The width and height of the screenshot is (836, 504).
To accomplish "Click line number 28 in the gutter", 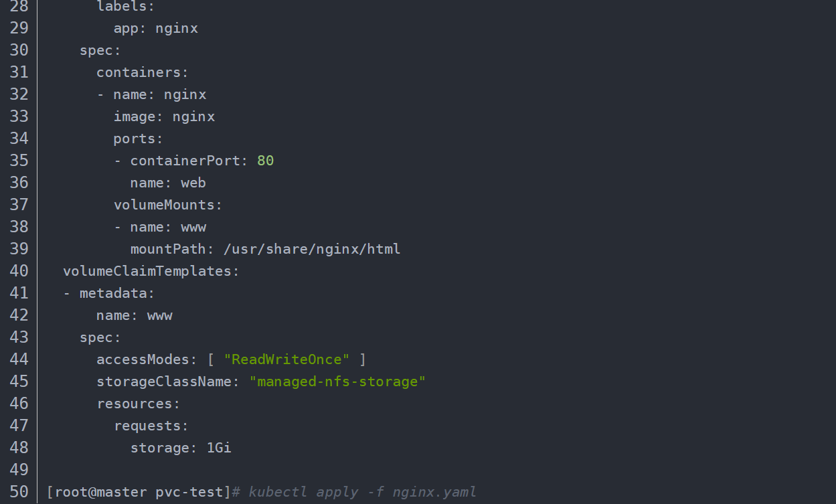I will pyautogui.click(x=19, y=6).
